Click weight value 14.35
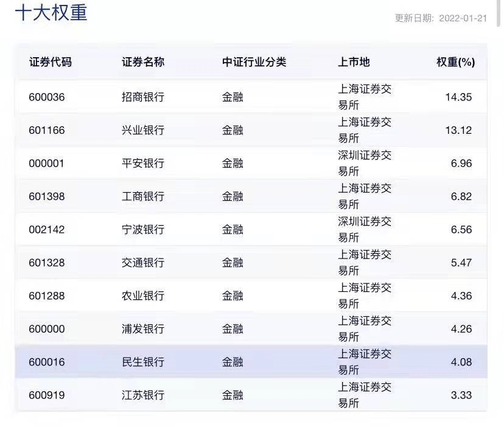504x427 pixels. coord(458,97)
